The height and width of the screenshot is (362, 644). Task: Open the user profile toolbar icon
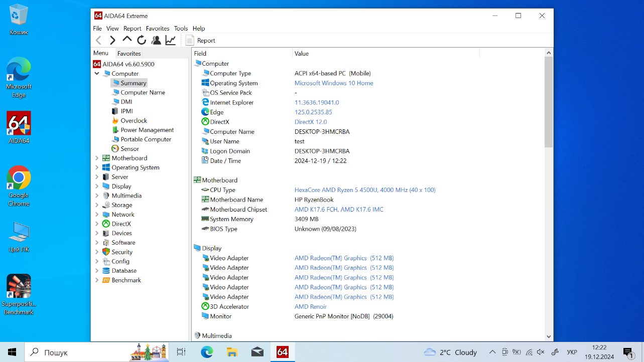(156, 41)
